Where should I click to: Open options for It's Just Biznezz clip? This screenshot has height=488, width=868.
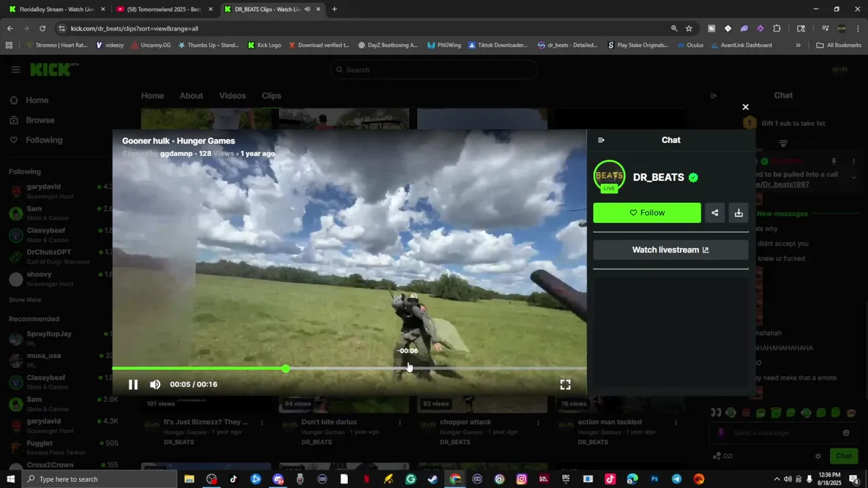click(262, 422)
